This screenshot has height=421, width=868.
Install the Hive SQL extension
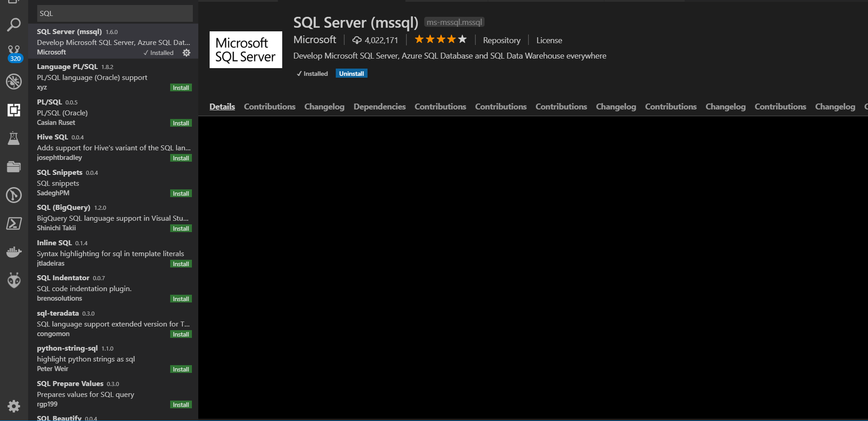coord(181,158)
